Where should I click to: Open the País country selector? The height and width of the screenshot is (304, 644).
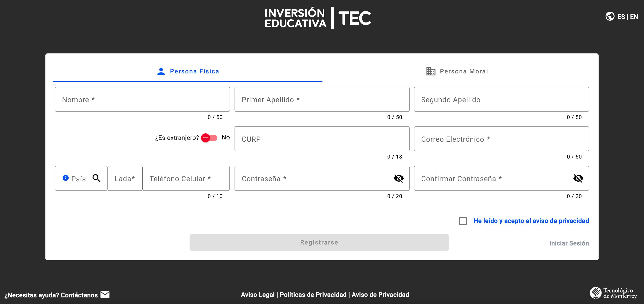click(78, 179)
